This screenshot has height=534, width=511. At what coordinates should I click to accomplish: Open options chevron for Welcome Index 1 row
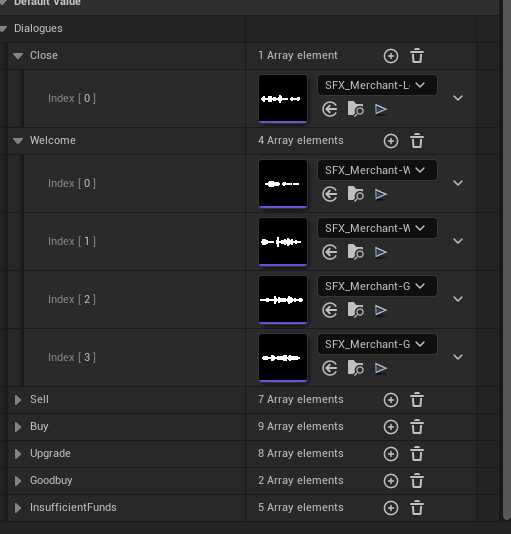pyautogui.click(x=458, y=241)
